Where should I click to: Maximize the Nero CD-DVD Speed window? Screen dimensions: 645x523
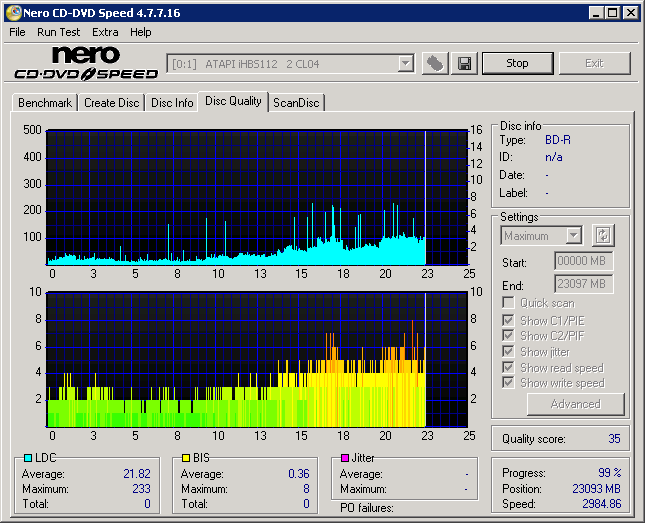click(612, 13)
